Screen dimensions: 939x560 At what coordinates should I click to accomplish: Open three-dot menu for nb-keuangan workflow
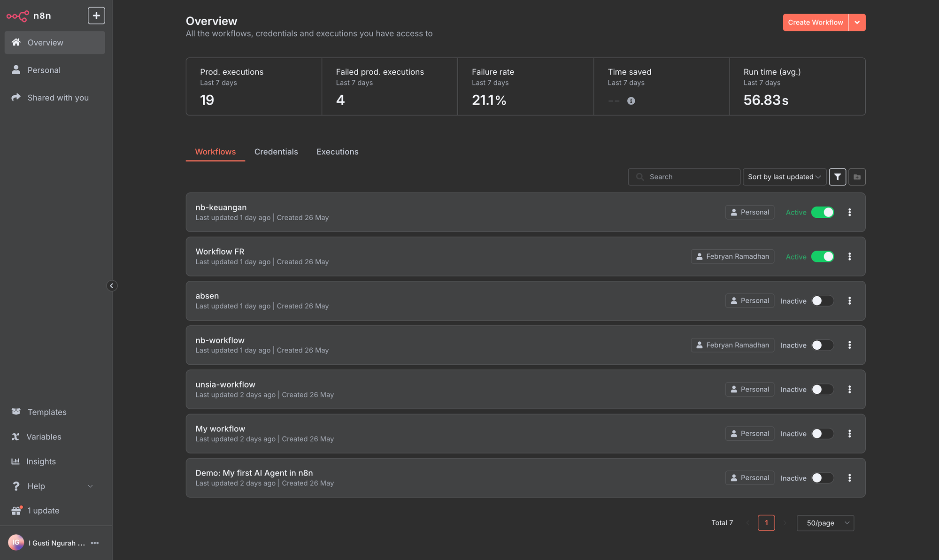(849, 212)
